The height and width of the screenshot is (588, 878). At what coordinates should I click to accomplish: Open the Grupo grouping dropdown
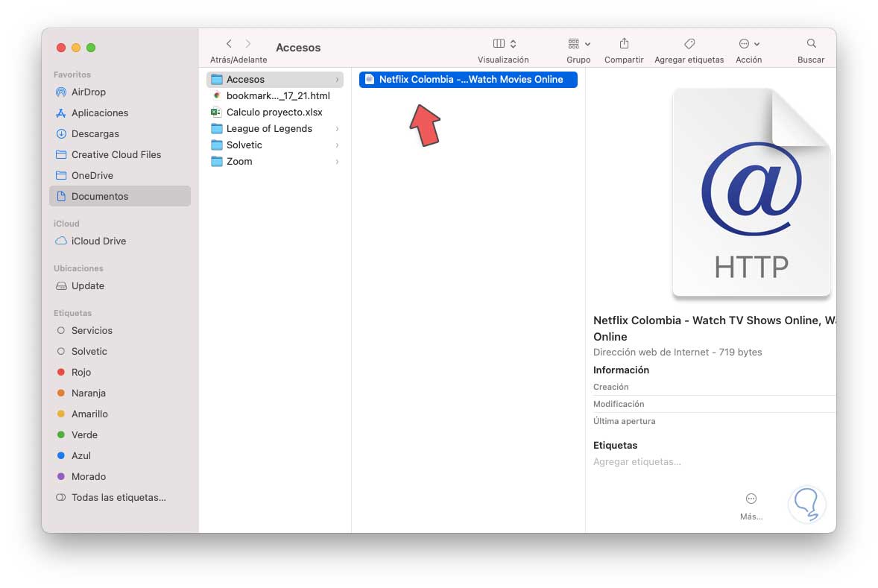click(x=578, y=44)
